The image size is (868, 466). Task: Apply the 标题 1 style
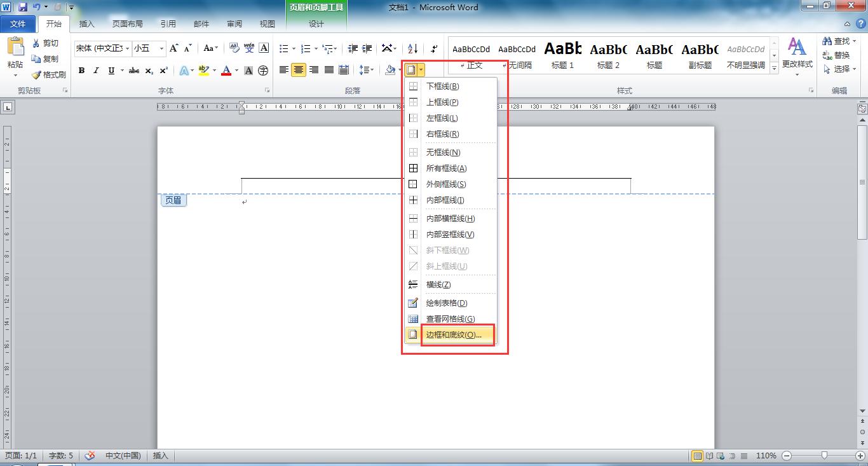562,55
